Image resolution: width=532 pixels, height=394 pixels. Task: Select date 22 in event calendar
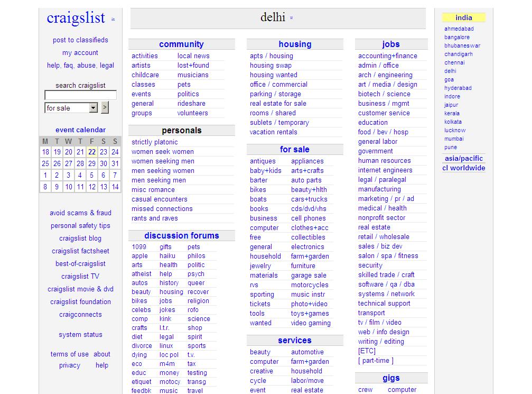coord(92,152)
